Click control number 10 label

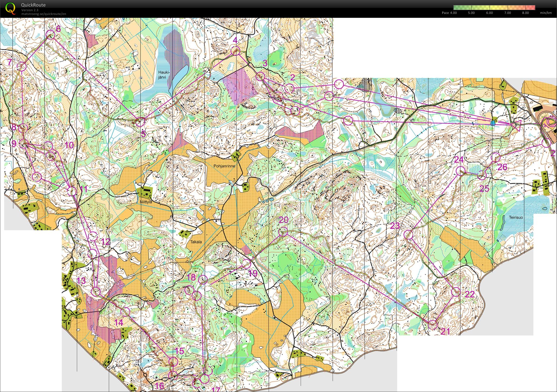tap(69, 145)
